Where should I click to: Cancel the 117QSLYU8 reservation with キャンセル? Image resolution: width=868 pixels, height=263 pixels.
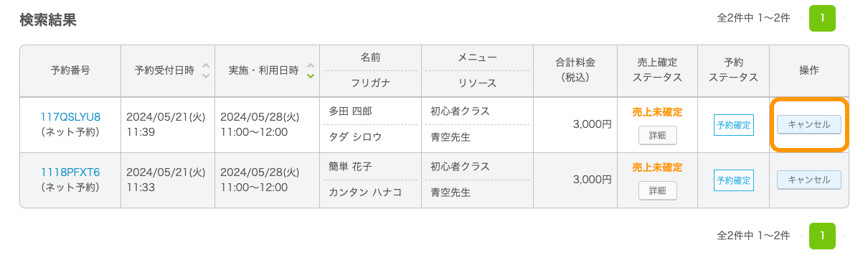click(x=809, y=124)
